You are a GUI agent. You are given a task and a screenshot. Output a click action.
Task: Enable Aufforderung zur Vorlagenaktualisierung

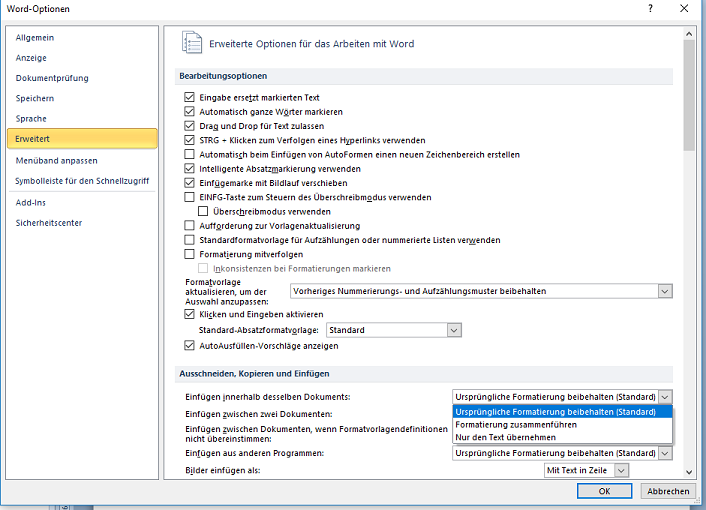point(190,226)
